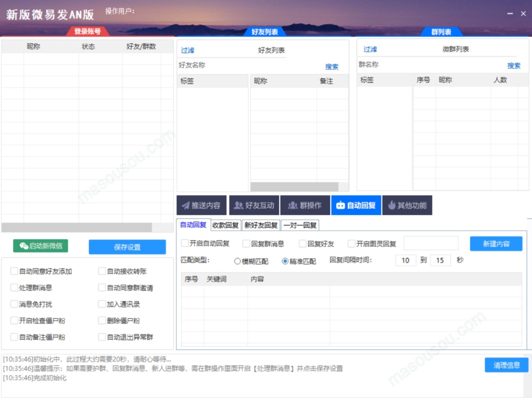This screenshot has width=532, height=400.
Task: Enable 自动同意好友添加 checkbox
Action: coord(14,271)
